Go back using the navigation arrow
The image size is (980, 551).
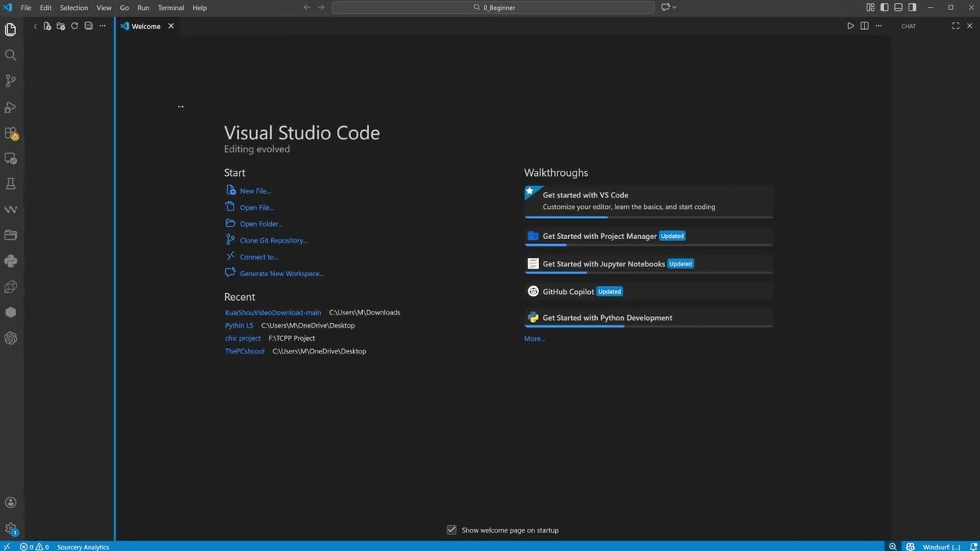point(307,8)
